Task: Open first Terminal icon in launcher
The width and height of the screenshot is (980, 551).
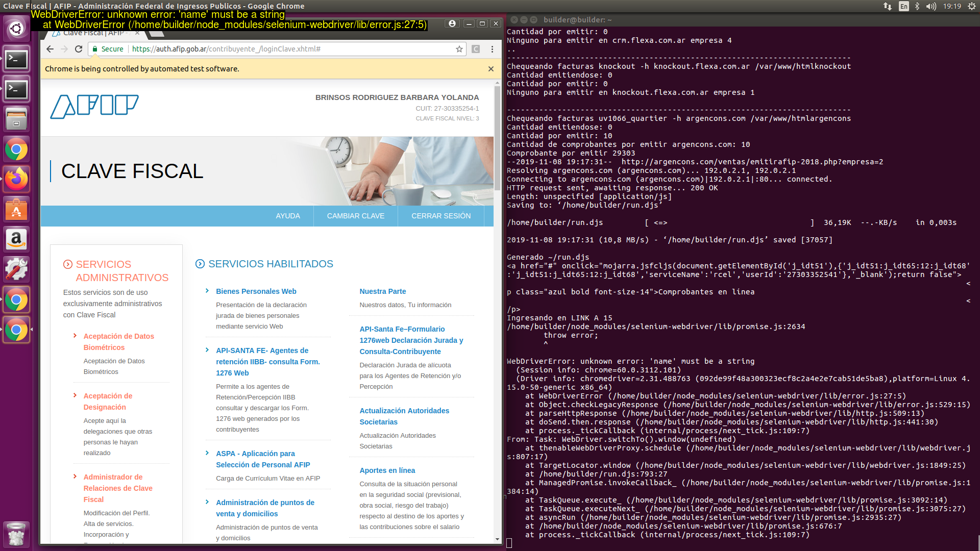Action: tap(16, 60)
